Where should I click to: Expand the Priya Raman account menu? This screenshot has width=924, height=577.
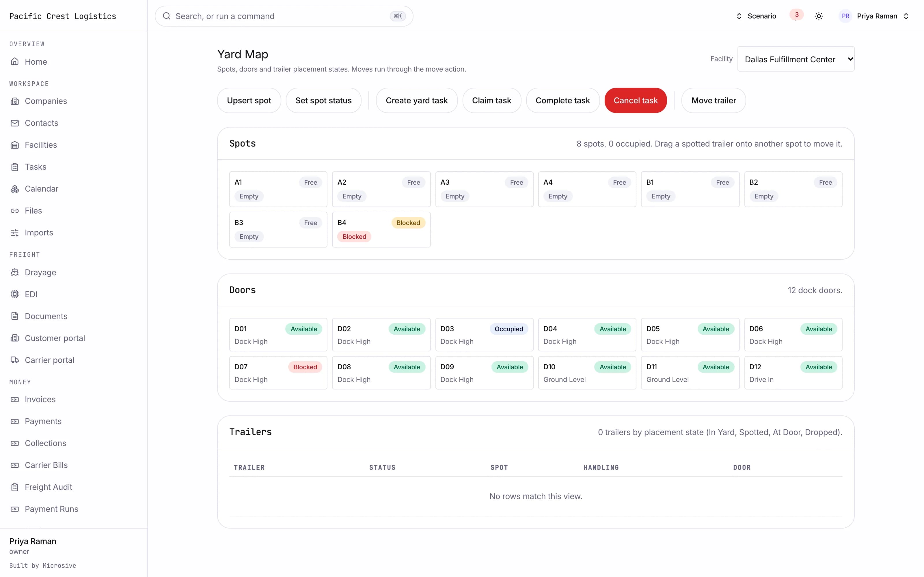(874, 16)
